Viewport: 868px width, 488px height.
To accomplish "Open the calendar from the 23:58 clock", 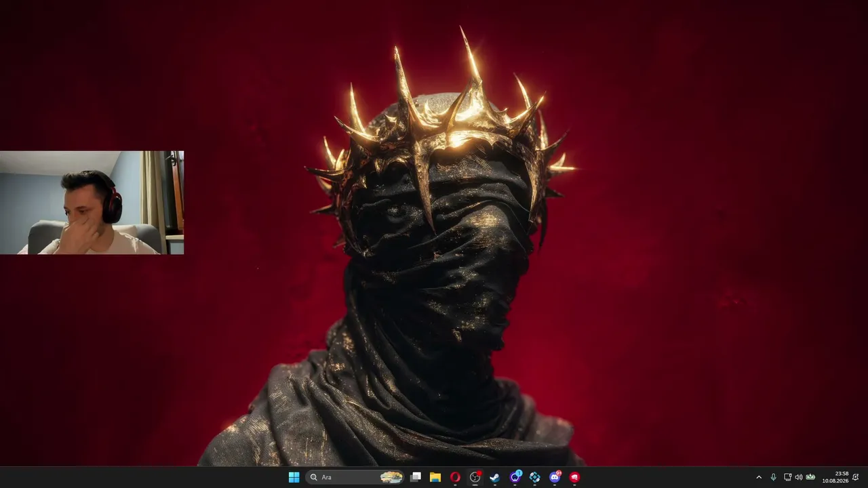I will 835,477.
